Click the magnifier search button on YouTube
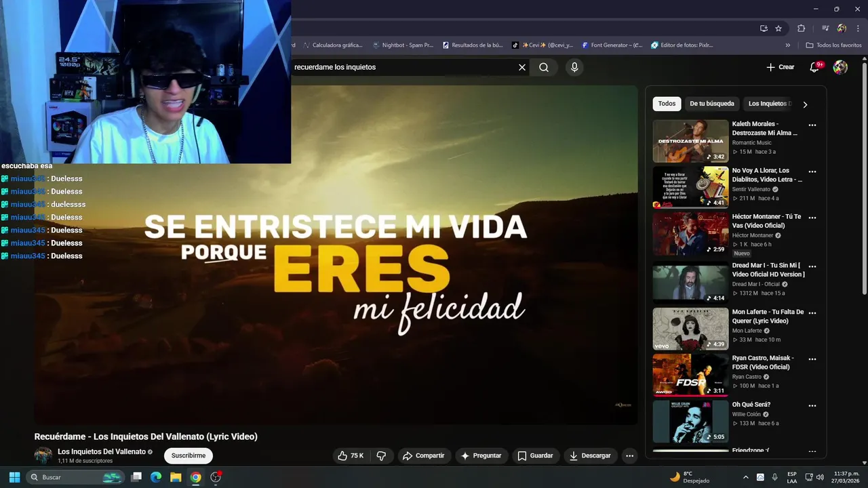Screen dimensions: 868x488 tap(544, 67)
